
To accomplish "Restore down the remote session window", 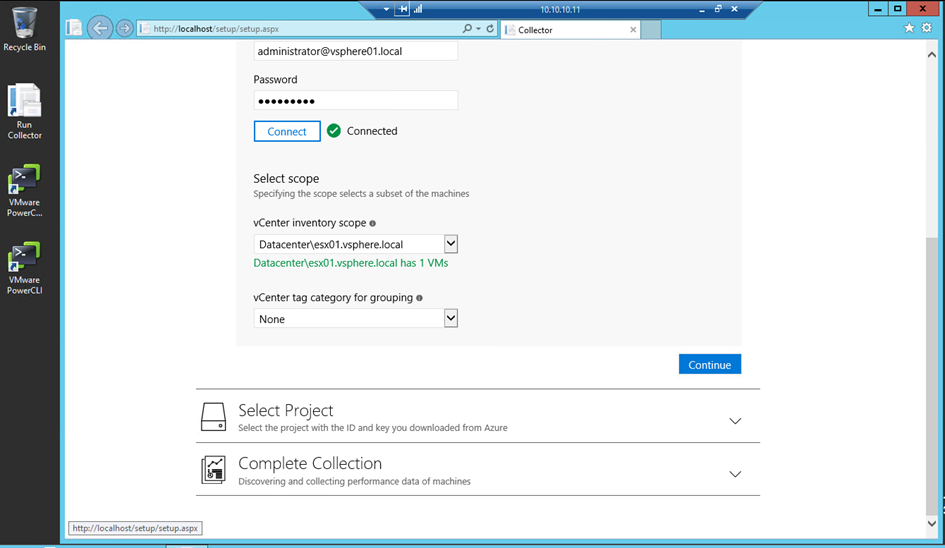I will click(x=718, y=9).
